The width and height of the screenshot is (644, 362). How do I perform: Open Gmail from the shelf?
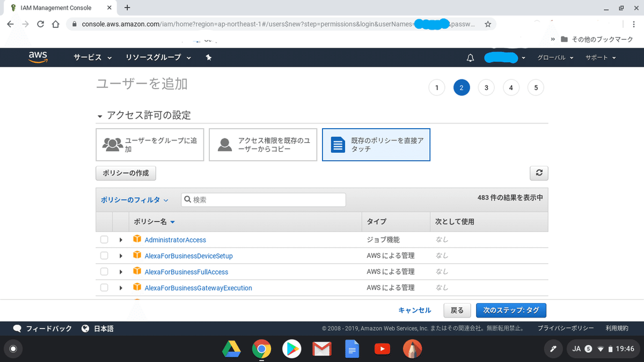pos(321,350)
